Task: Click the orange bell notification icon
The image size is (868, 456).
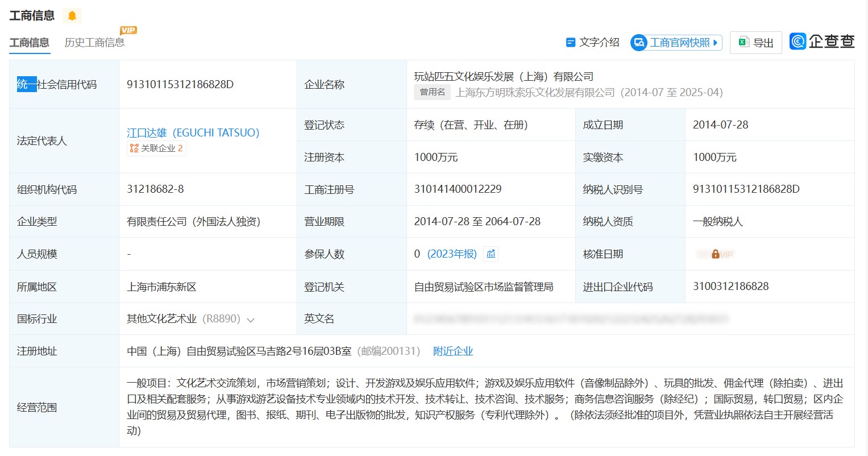Action: point(72,16)
